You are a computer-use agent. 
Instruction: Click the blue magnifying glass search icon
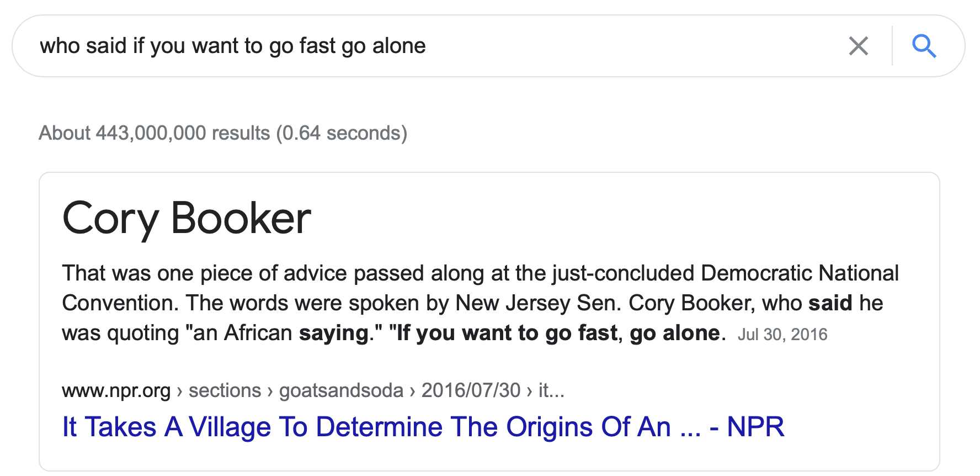(x=924, y=46)
